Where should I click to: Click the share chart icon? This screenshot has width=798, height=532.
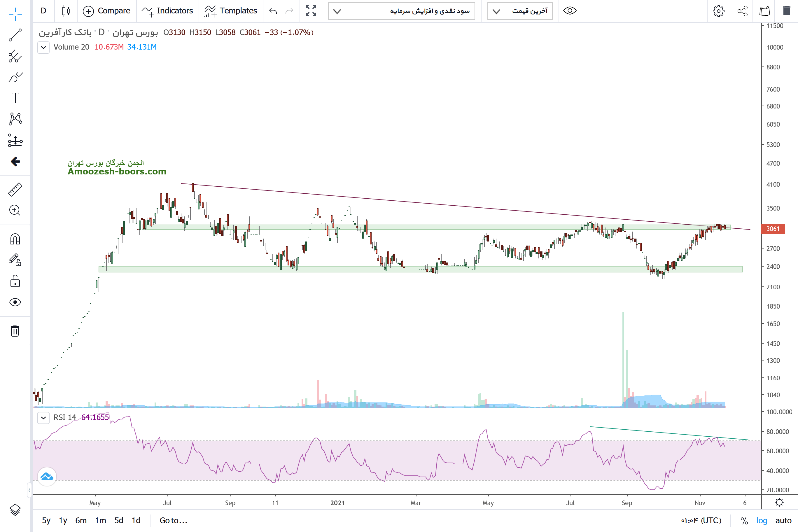(742, 11)
